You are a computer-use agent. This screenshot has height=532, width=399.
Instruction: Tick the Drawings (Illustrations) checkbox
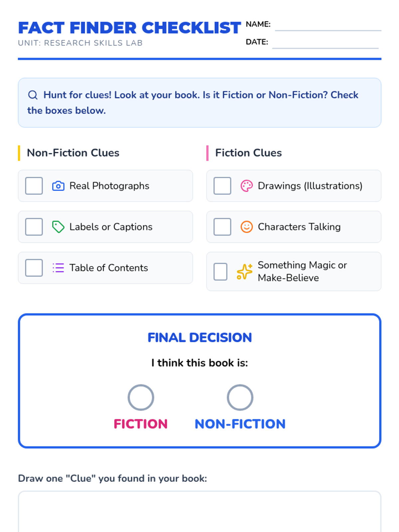pyautogui.click(x=222, y=186)
